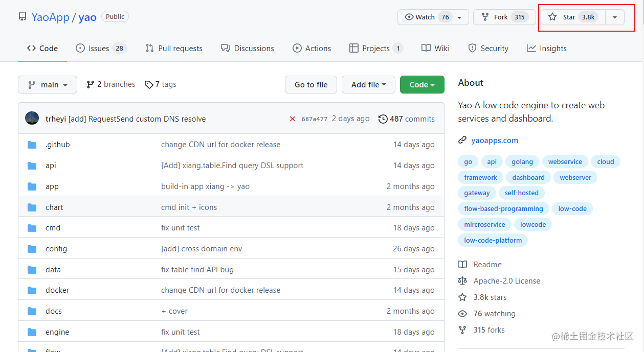Select the dashboard topic tag
644x352 pixels.
tap(528, 178)
